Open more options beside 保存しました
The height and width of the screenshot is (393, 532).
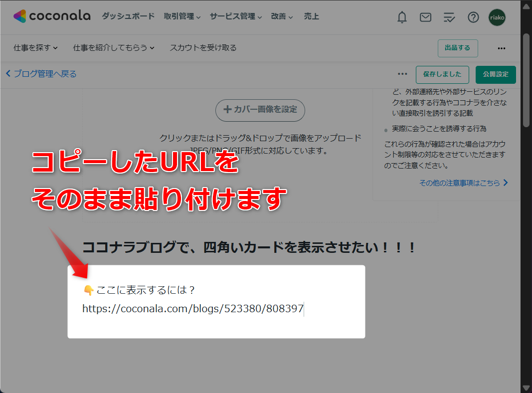coord(402,74)
